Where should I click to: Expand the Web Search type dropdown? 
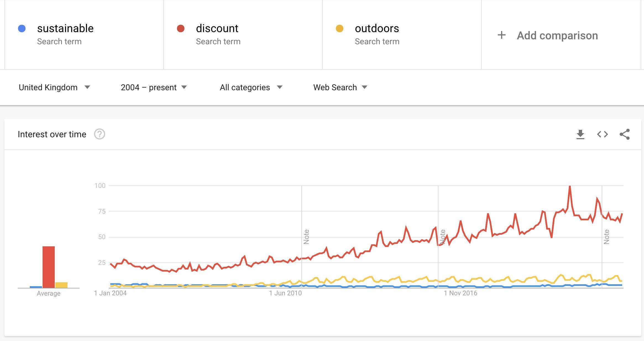click(x=340, y=87)
